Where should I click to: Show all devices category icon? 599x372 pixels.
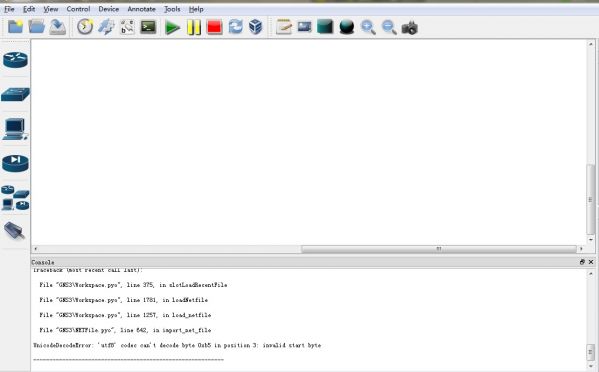tap(15, 198)
